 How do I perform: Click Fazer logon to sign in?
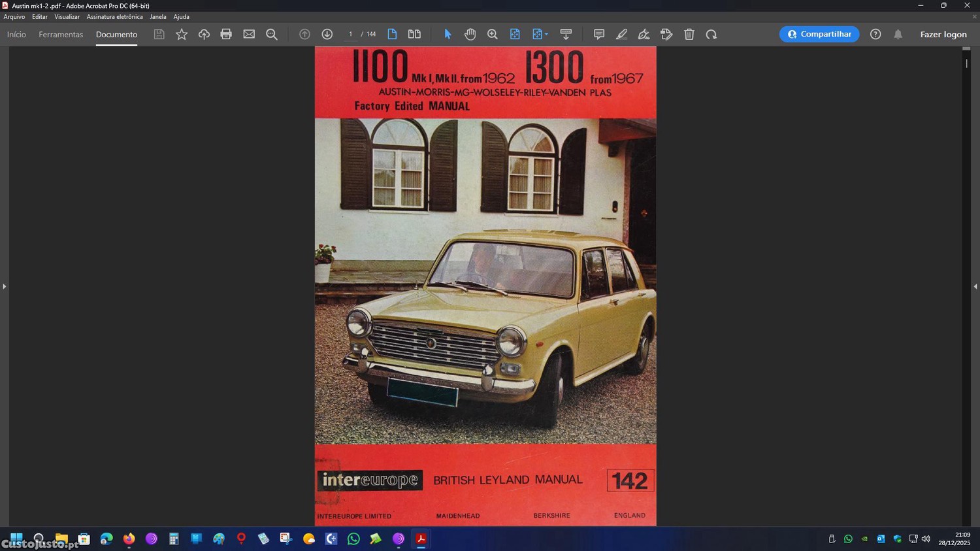[943, 35]
